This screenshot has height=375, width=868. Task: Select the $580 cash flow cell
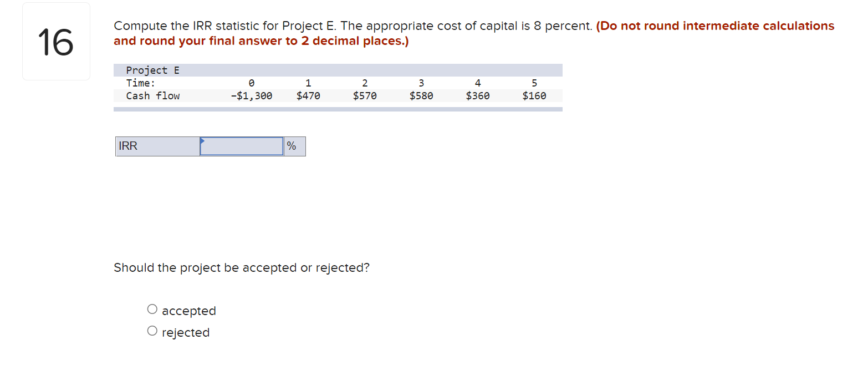pos(421,95)
